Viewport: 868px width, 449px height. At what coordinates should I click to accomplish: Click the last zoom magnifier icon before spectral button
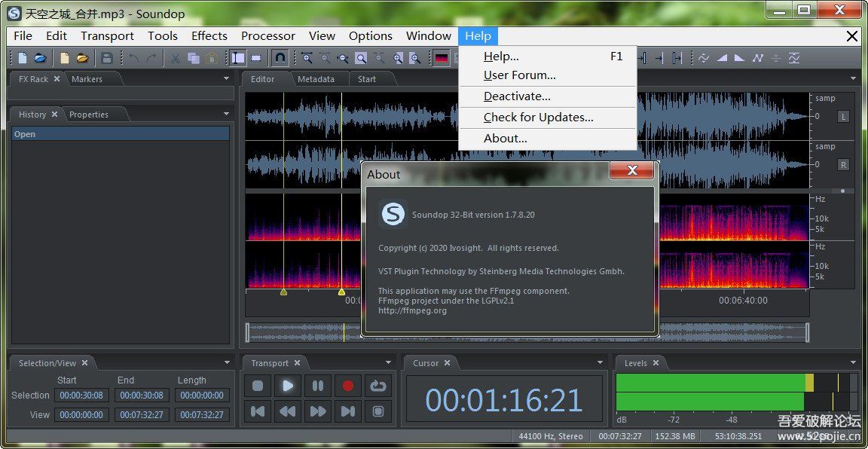[414, 57]
